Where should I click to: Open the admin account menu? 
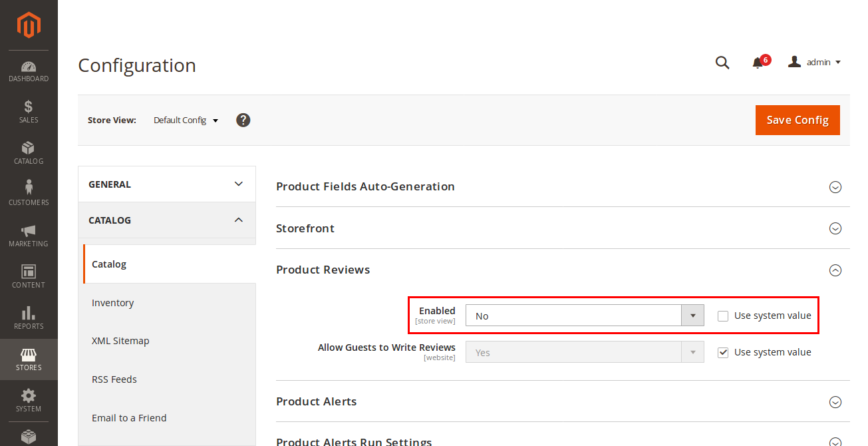(815, 62)
